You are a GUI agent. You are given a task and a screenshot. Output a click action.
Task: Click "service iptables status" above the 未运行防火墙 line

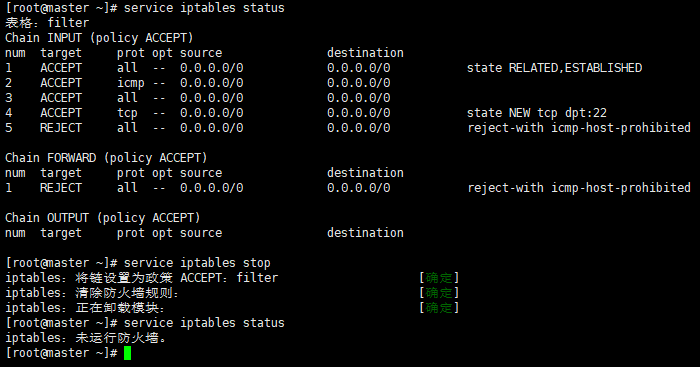click(204, 323)
